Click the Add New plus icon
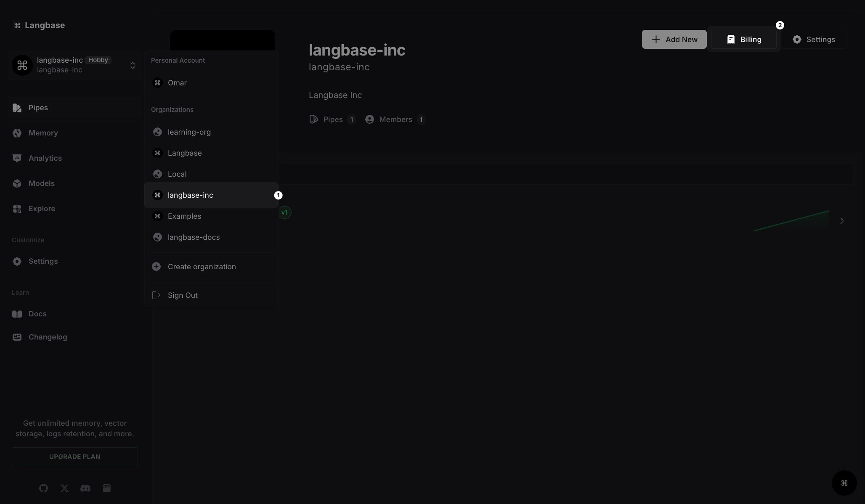 [x=655, y=39]
